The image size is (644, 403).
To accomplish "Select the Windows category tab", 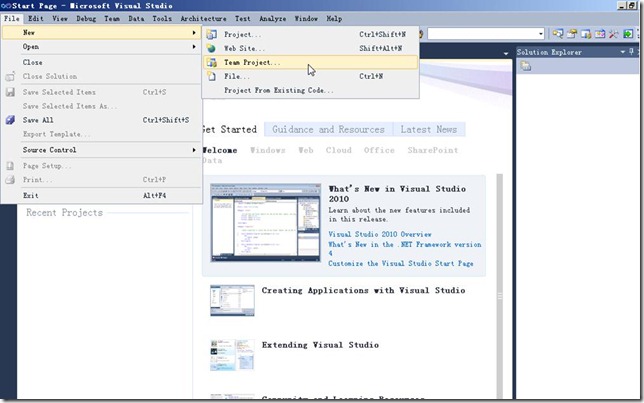I will [x=268, y=150].
